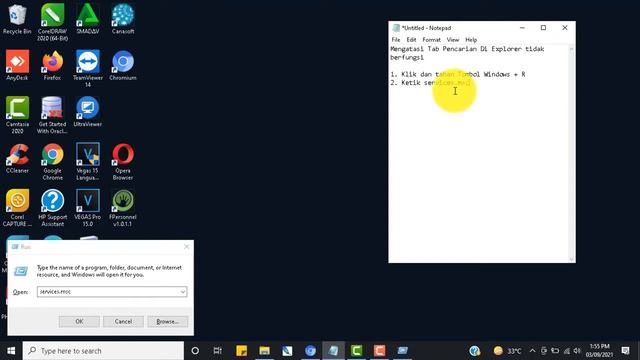Open the Action Center notifications icon
Image resolution: width=640 pixels, height=360 pixels.
(625, 351)
